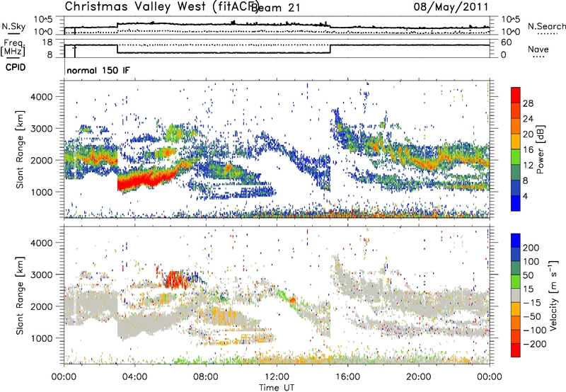Screen dimensions: 566x392
Task: Click the red negative-velocity patch near 06:00
Action: pyautogui.click(x=175, y=279)
